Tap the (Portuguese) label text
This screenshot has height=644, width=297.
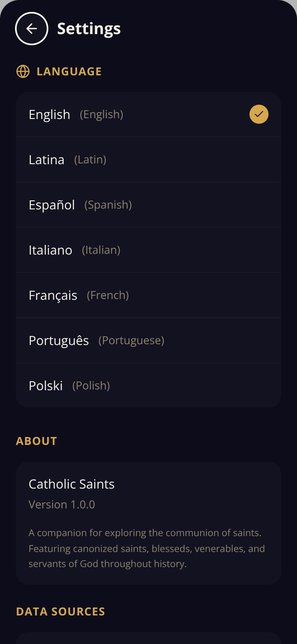pos(131,340)
